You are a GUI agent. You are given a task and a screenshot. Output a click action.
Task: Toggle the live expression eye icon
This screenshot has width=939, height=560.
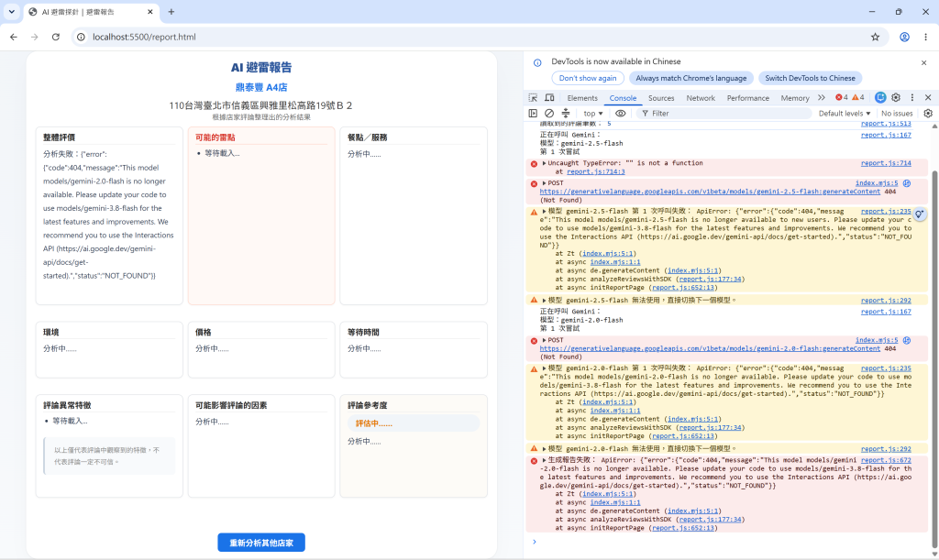point(621,113)
